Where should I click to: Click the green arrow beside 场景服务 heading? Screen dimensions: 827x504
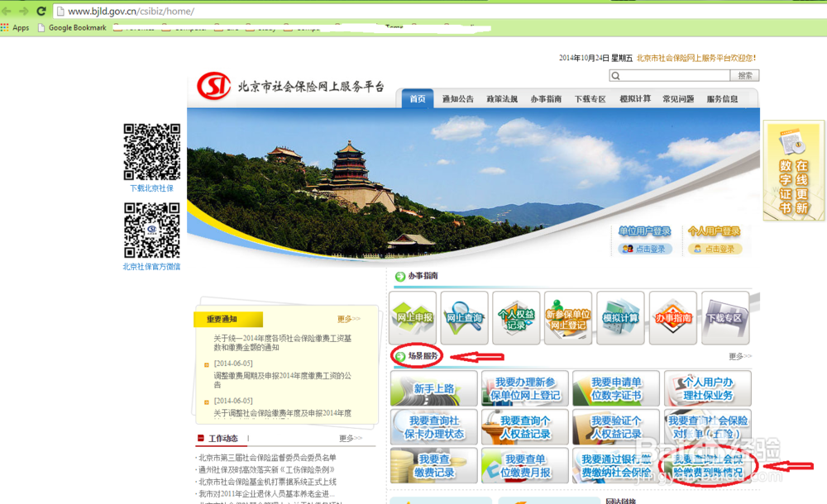(x=400, y=357)
